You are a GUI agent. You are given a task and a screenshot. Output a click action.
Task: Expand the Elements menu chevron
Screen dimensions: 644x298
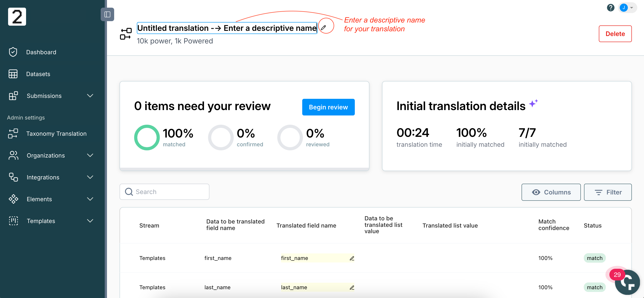(x=90, y=199)
